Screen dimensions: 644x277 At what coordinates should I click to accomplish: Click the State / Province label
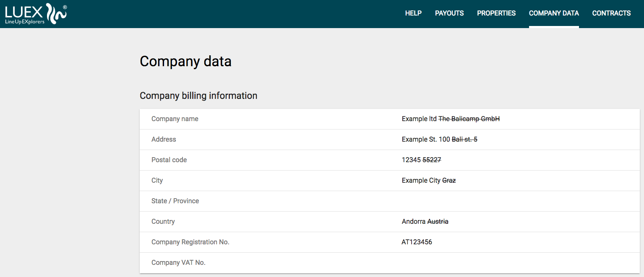coord(175,201)
